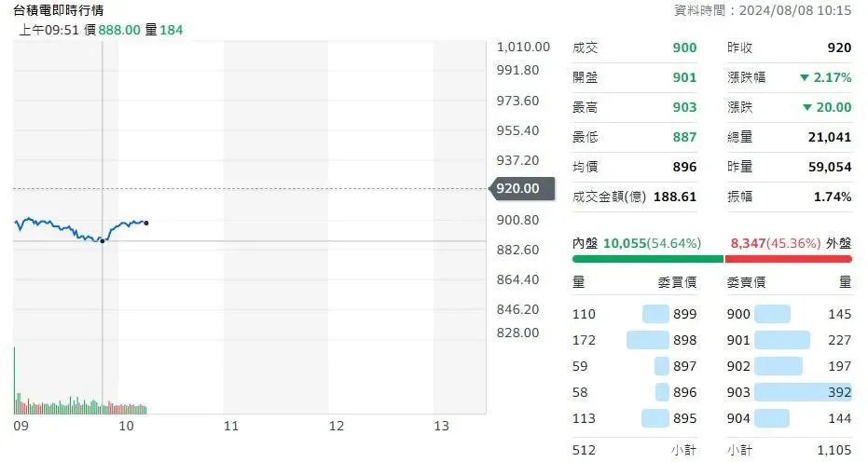The width and height of the screenshot is (868, 462).
Task: Click the bid price 897
Action: click(x=684, y=366)
